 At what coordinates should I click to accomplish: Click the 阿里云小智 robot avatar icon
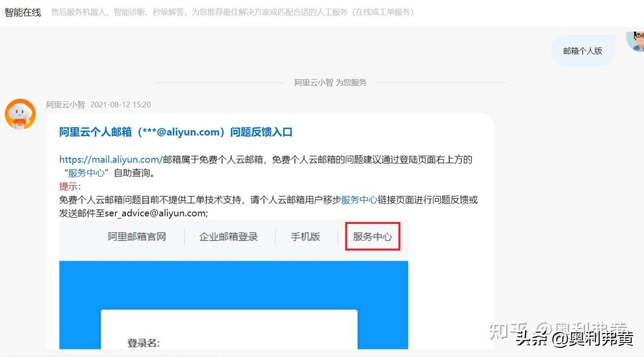[20, 113]
